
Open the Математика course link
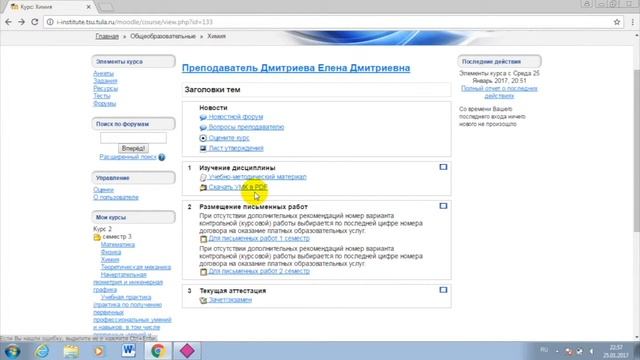point(118,244)
